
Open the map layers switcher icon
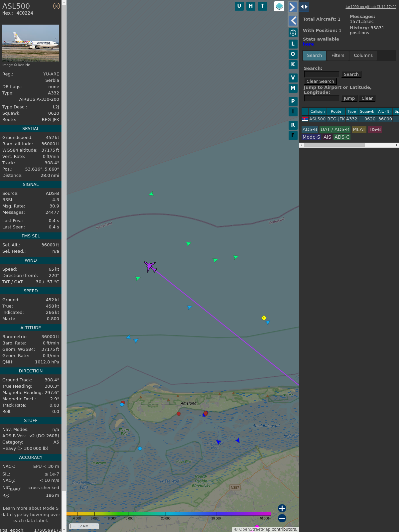pos(279,6)
